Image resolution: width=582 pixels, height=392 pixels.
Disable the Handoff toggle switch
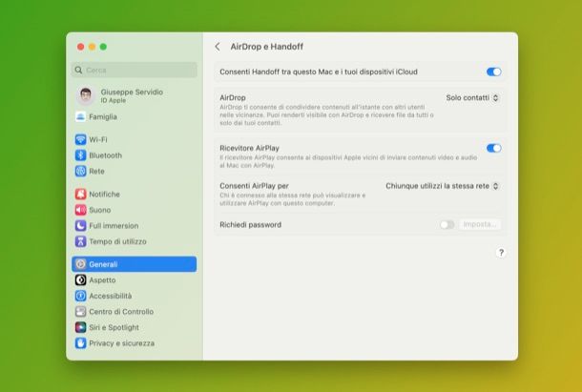493,72
